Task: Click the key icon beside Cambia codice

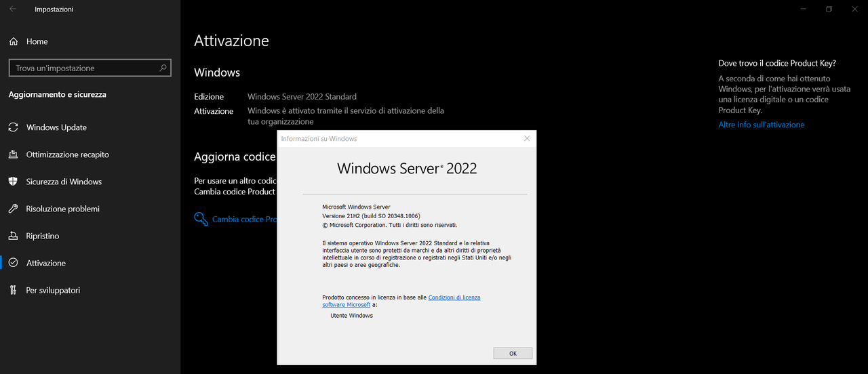Action: 201,219
